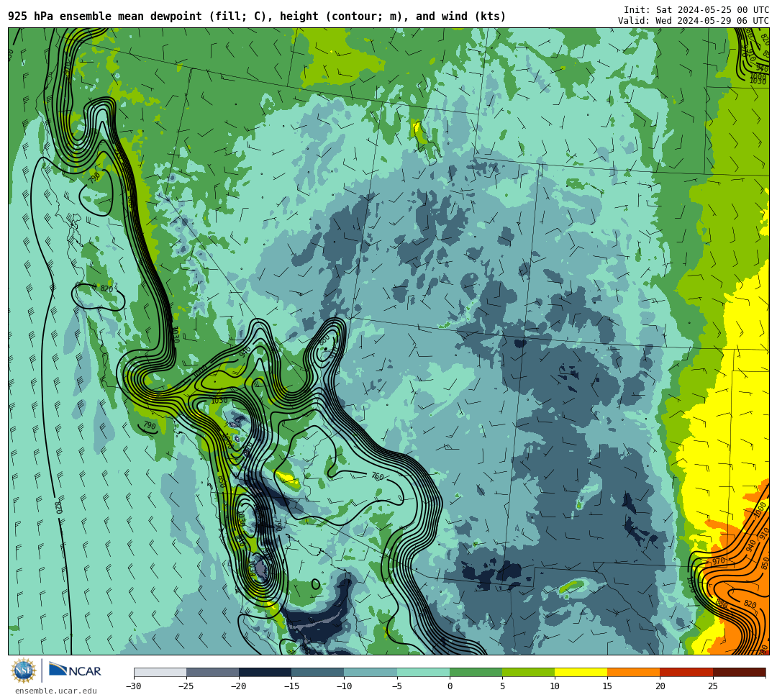Click the NSF logo
Viewport: 777px width, 700px height.
point(24,671)
